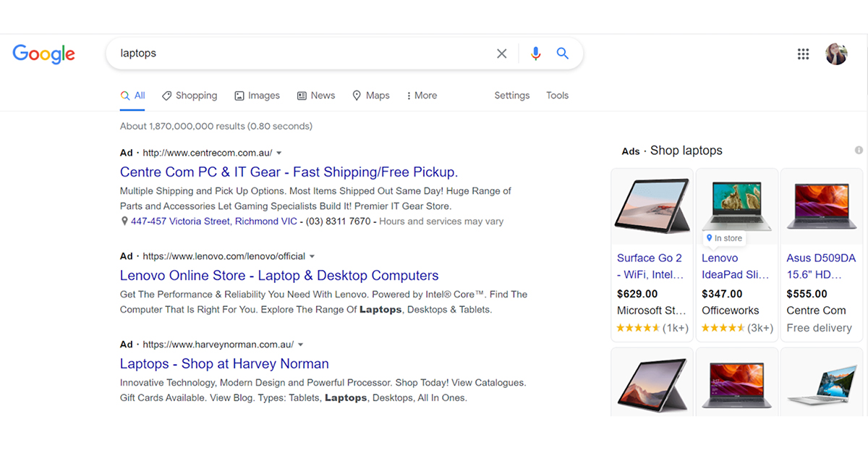Viewport: 868px width, 456px height.
Task: Click the In store pin badge
Action: pyautogui.click(x=724, y=238)
